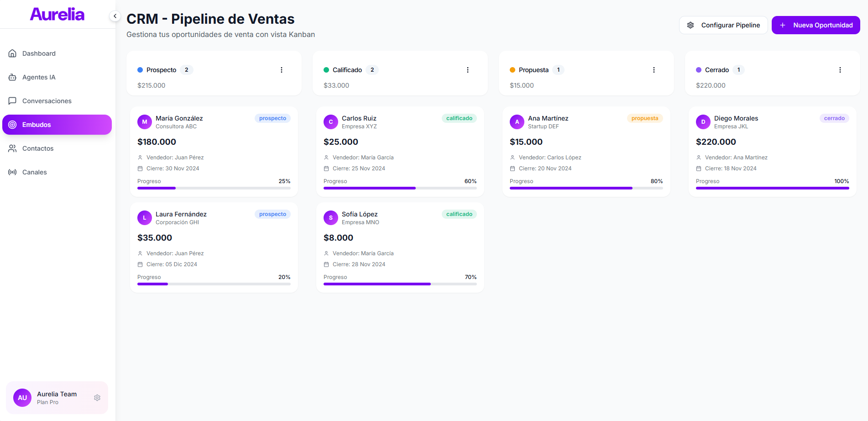Click the Dashboard home icon in sidebar
Screen dimensions: 868x421
tap(12, 53)
